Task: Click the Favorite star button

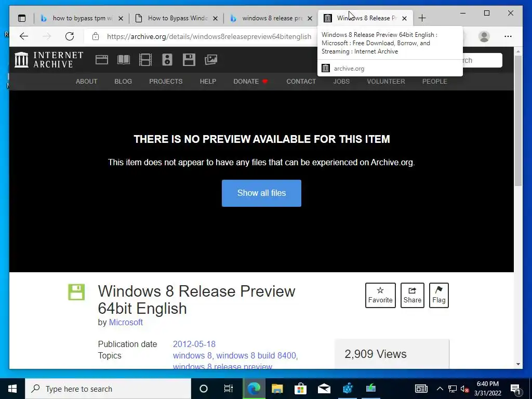Action: [380, 295]
